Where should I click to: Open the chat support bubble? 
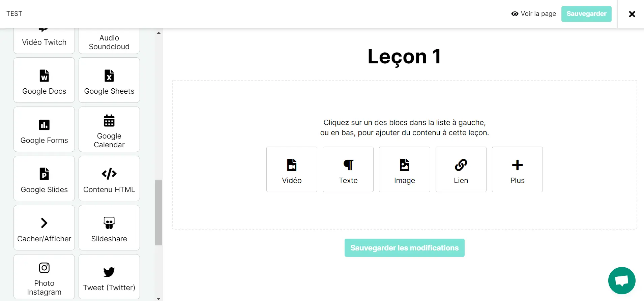(621, 280)
